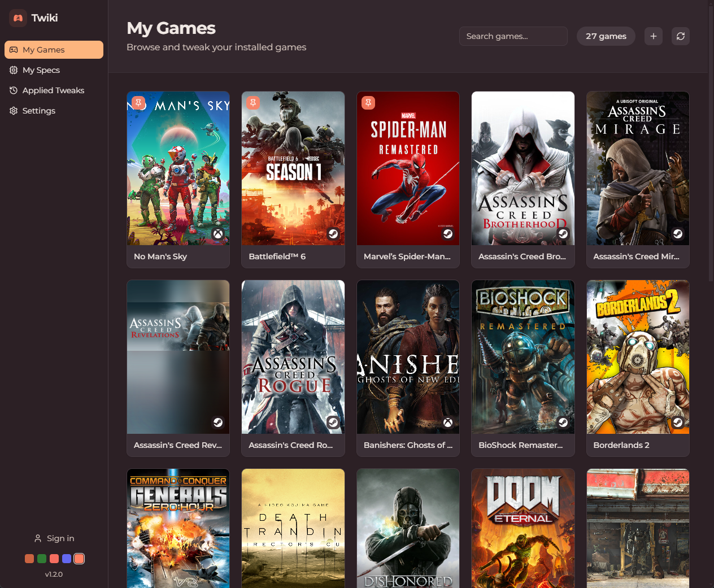Click the Sign in link
This screenshot has height=588, width=714.
[x=54, y=538]
